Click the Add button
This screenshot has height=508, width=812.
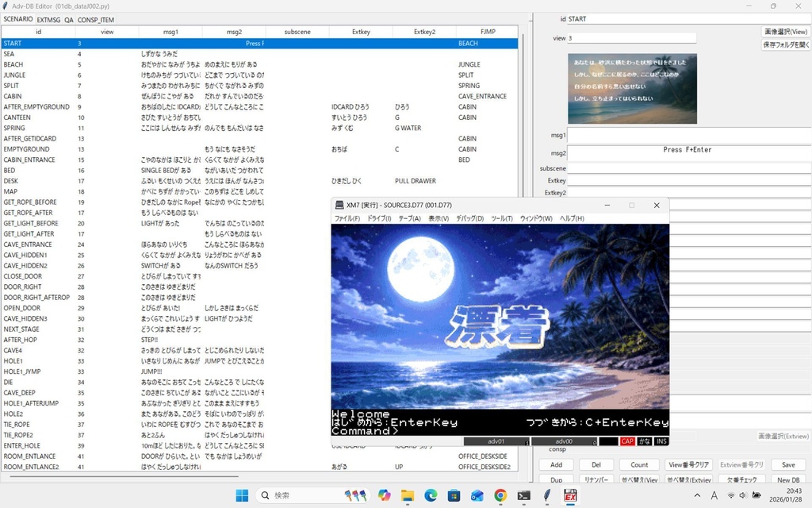[556, 465]
